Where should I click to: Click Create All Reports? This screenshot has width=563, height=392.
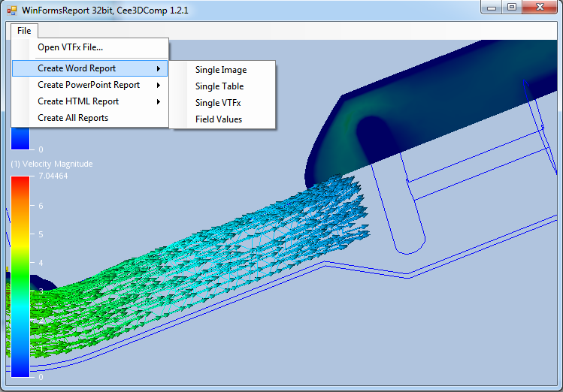click(x=73, y=118)
